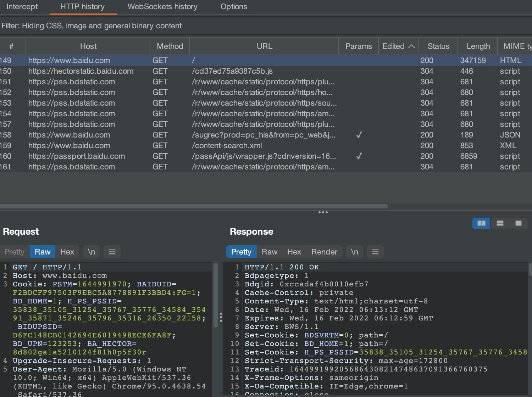Switch to combined single-pane layout icon
Viewport: 532px width, 397px height.
tap(519, 223)
